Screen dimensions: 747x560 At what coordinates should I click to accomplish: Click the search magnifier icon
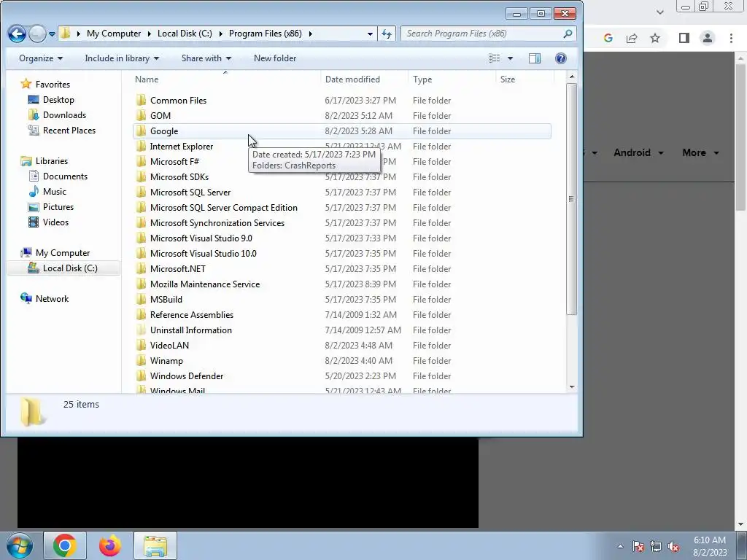click(x=568, y=34)
